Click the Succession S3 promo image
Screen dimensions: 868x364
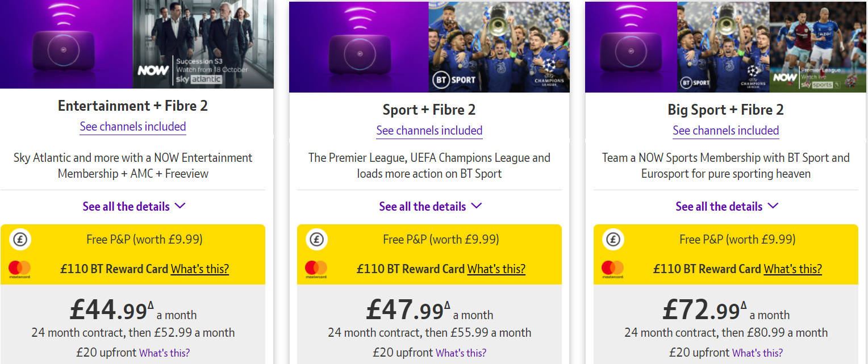click(203, 44)
